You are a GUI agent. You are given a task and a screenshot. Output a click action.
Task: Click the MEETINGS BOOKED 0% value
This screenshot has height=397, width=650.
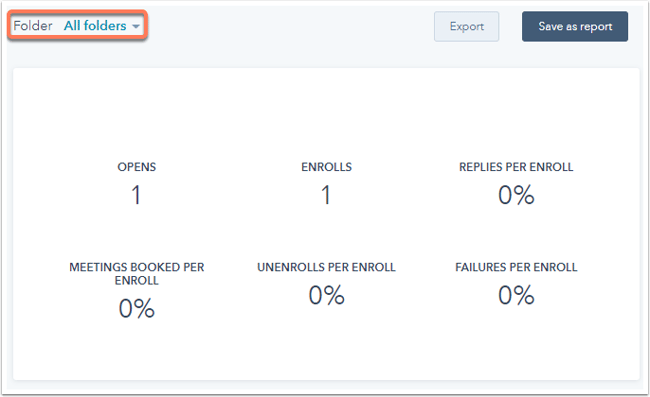point(136,309)
